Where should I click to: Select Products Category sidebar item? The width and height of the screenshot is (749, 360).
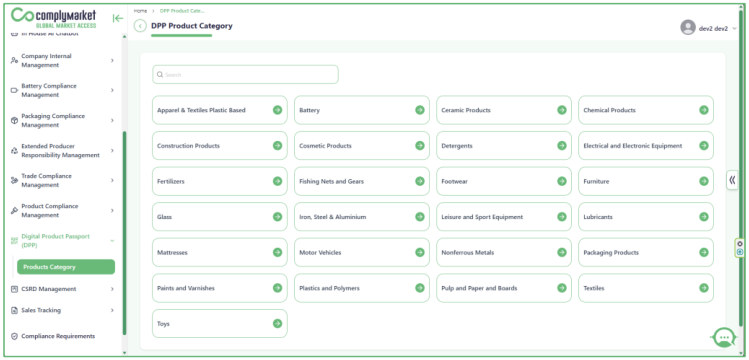click(66, 267)
